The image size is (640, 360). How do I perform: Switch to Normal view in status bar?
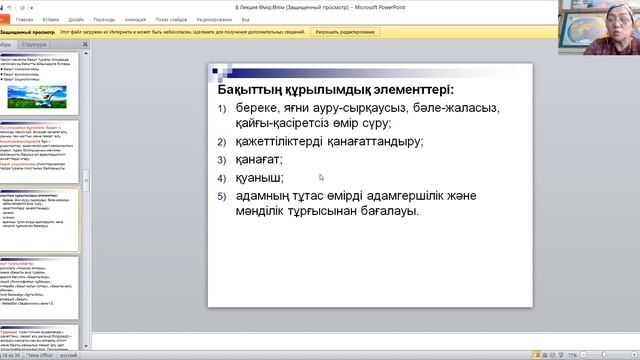(536, 356)
